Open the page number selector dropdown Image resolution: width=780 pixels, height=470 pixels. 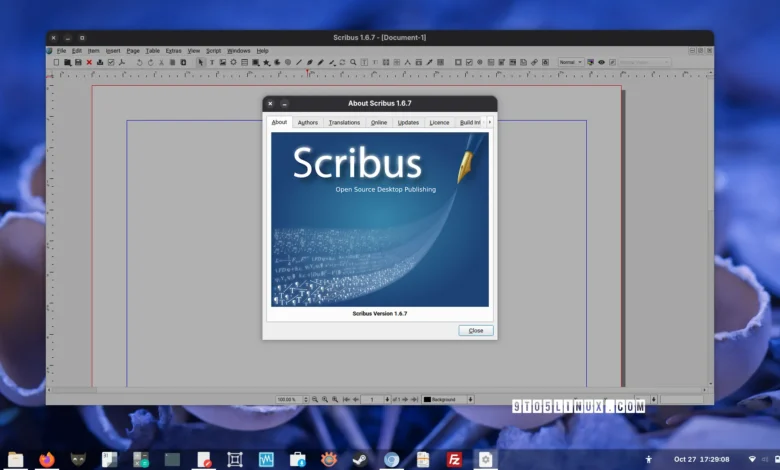coord(388,399)
